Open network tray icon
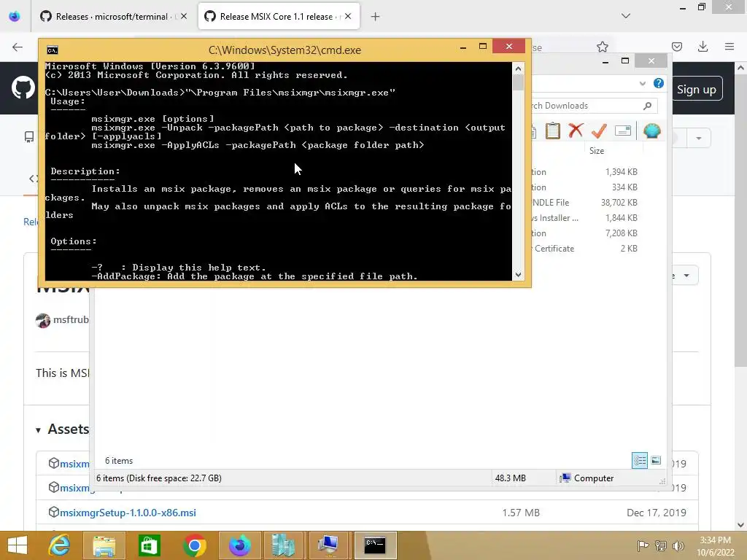Viewport: 747px width, 560px height. click(661, 545)
